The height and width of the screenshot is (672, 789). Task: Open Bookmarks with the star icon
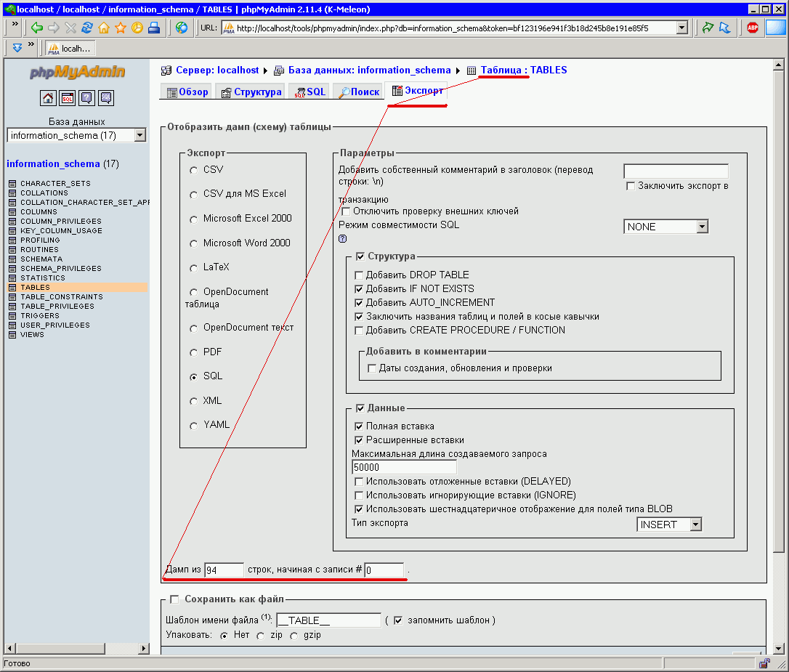point(121,28)
